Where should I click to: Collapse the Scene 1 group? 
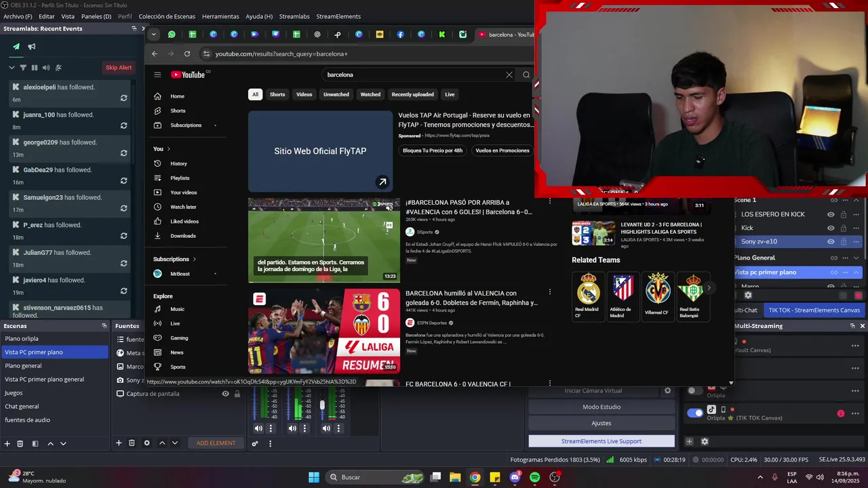pos(856,201)
